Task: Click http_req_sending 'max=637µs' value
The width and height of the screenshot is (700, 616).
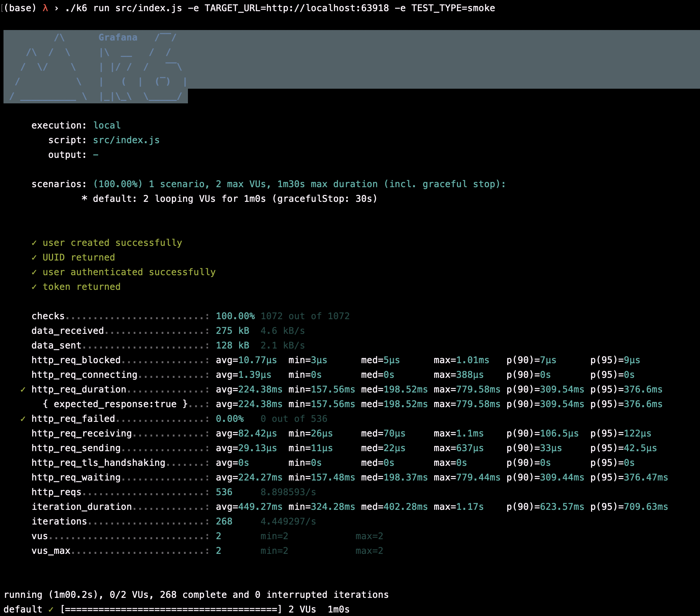Action: pyautogui.click(x=459, y=448)
